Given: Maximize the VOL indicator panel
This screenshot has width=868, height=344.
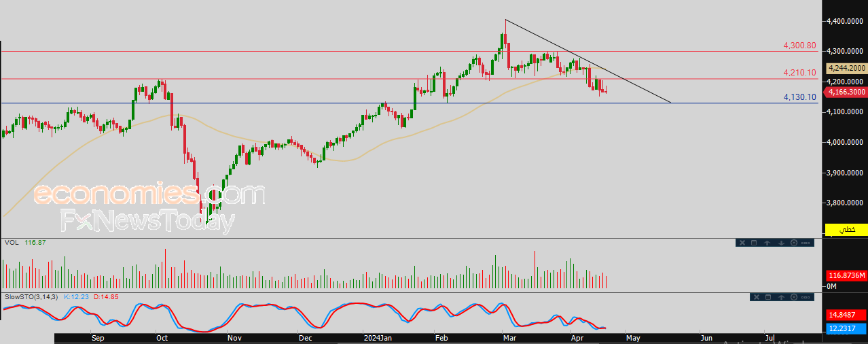Looking at the screenshot, I should coord(754,243).
